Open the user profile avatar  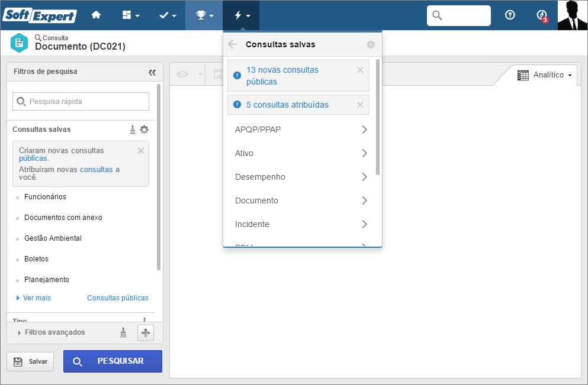(572, 15)
